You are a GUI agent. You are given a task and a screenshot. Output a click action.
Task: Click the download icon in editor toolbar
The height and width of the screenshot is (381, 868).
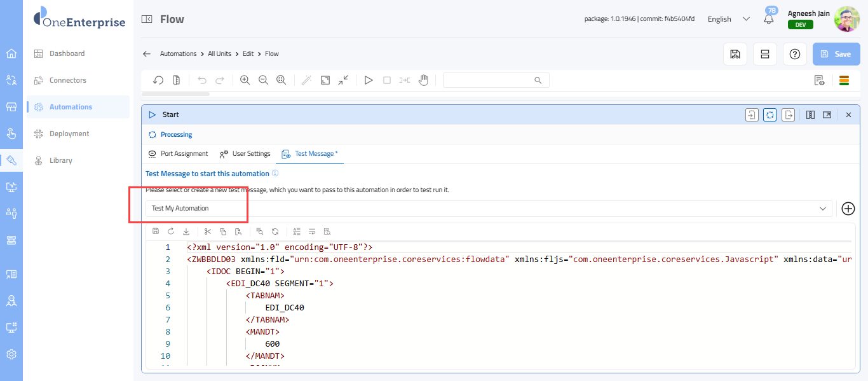186,232
